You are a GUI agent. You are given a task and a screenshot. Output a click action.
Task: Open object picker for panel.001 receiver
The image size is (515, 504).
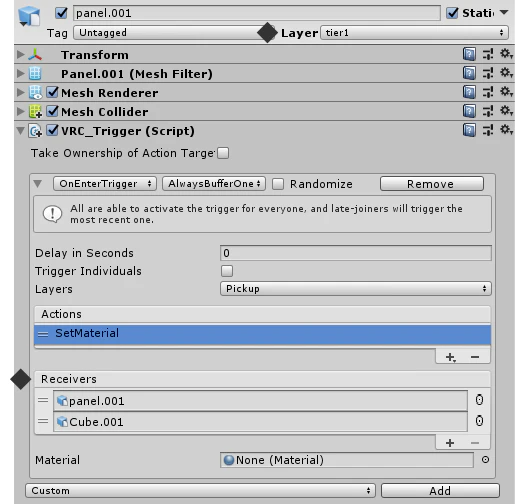479,400
